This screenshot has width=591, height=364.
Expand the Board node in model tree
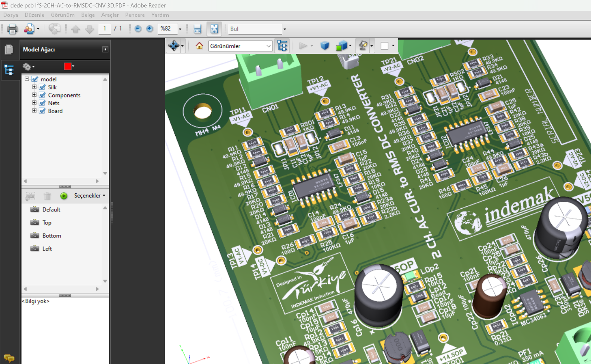point(34,111)
